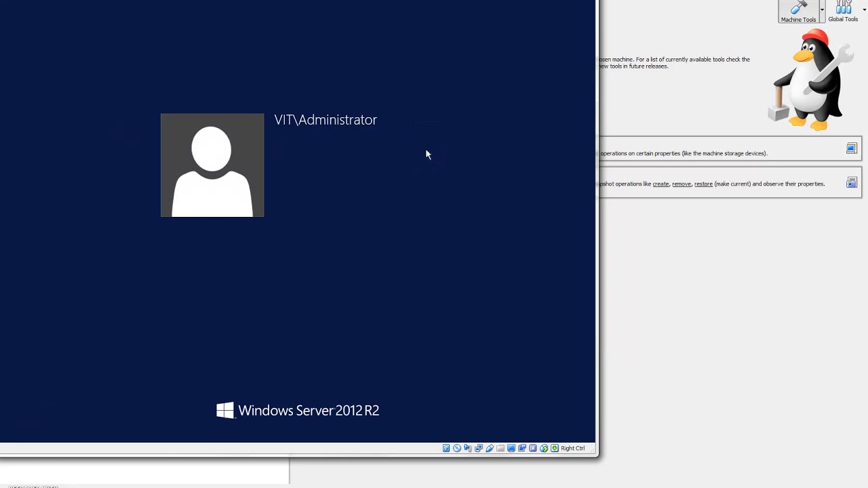
Task: Click the video capture icon in VM status bar
Action: pos(522,448)
